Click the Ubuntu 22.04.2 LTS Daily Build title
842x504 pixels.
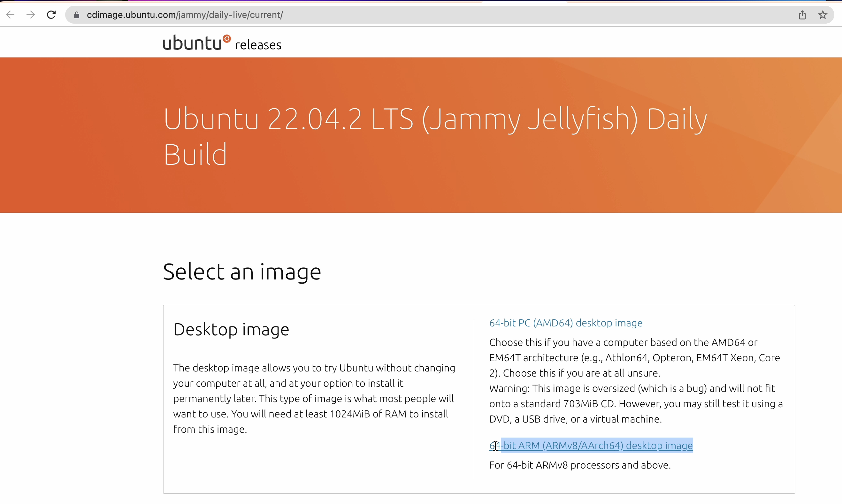click(435, 136)
